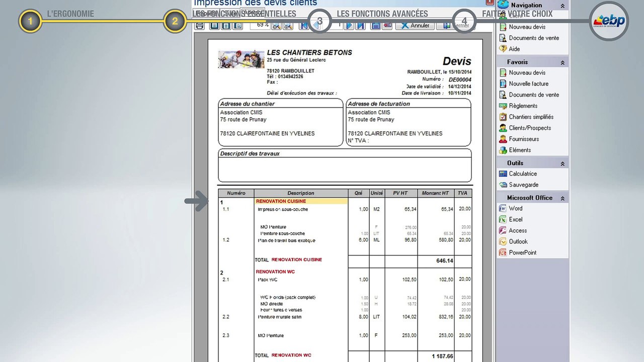Open Documents de vente under Favoris
The image size is (644, 362).
pos(534,95)
